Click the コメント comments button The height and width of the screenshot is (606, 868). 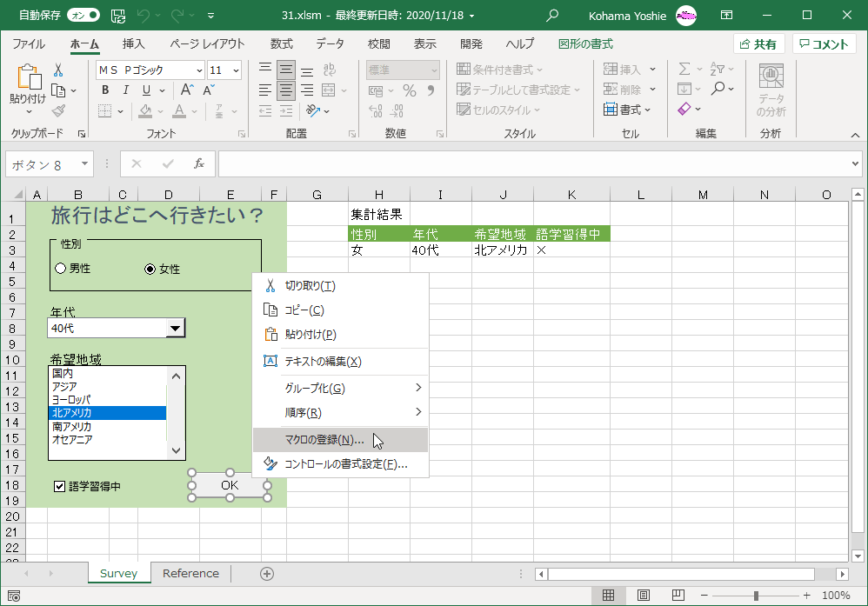[x=824, y=44]
